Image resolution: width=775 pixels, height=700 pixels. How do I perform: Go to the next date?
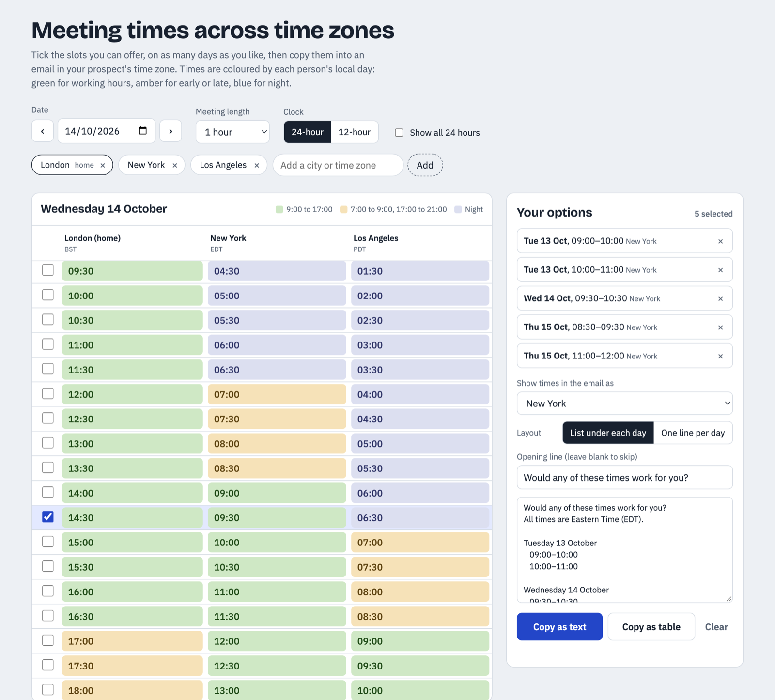coord(170,131)
